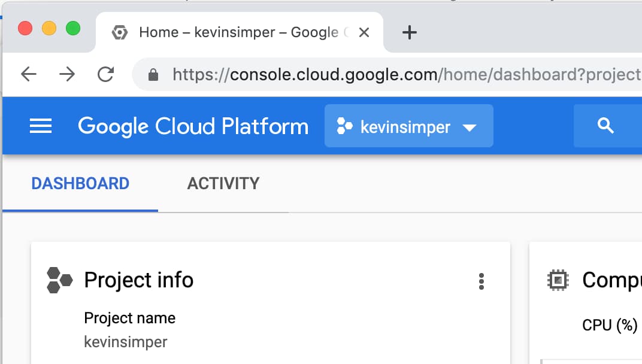Click the kevinsimper project name value

point(126,342)
